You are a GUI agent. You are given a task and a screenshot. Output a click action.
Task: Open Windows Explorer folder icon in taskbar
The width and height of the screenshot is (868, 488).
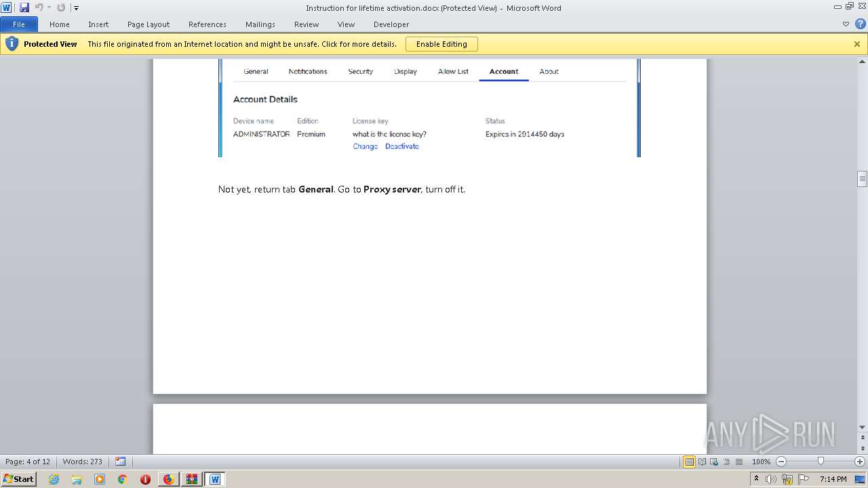coord(77,479)
